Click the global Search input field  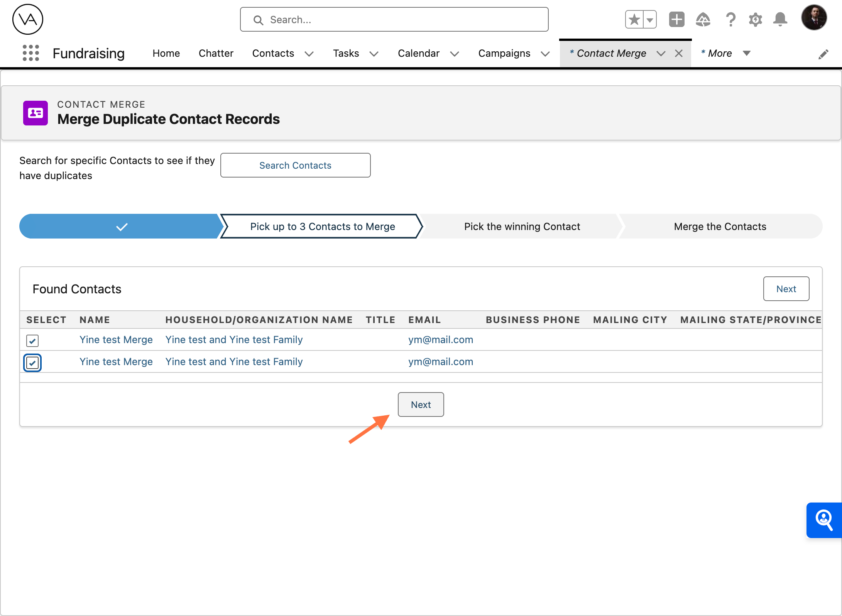394,19
